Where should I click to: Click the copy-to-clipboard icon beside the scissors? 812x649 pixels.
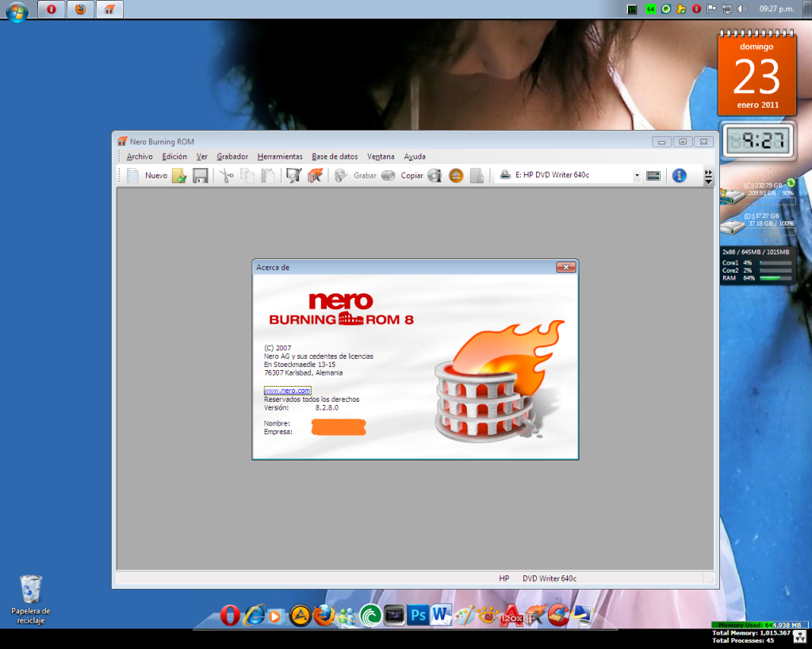click(x=247, y=175)
